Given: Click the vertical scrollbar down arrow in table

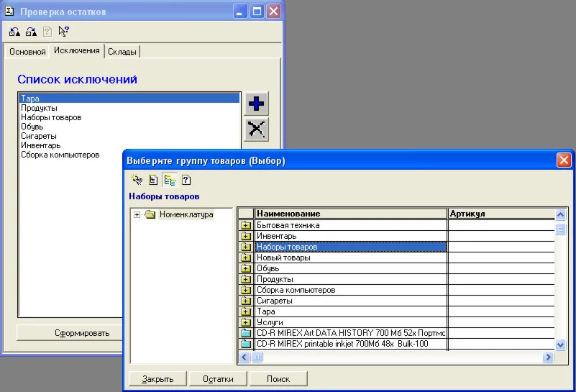Looking at the screenshot, I should tap(561, 345).
